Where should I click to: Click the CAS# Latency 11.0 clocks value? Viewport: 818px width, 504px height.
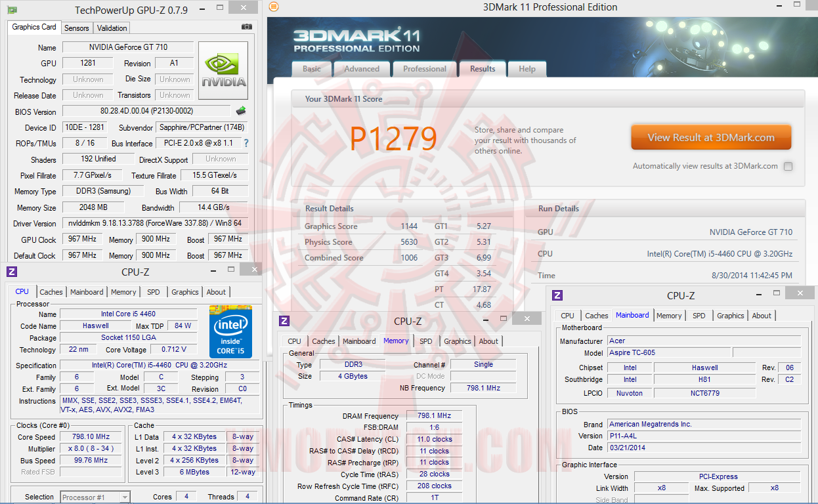[x=434, y=440]
